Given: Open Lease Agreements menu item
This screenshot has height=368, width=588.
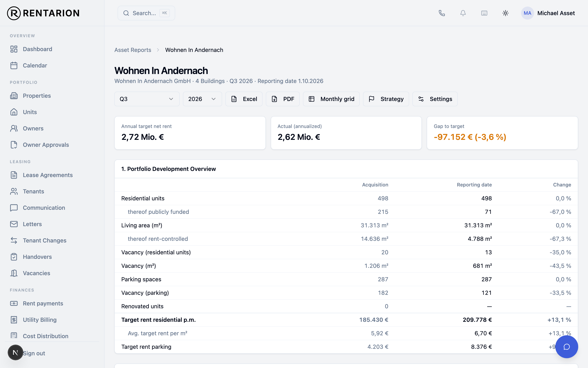Looking at the screenshot, I should pos(48,175).
